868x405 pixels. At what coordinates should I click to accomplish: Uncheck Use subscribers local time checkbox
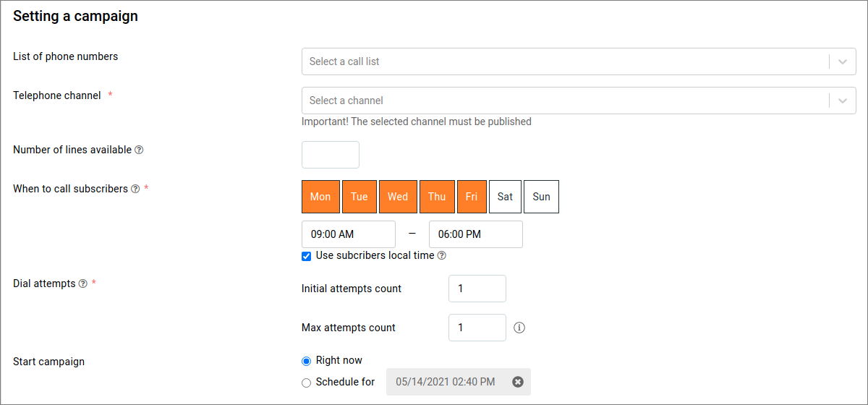tap(307, 256)
